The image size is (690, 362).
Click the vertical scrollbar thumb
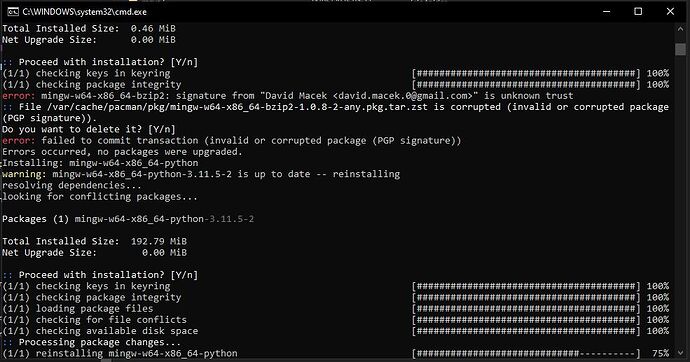click(680, 49)
